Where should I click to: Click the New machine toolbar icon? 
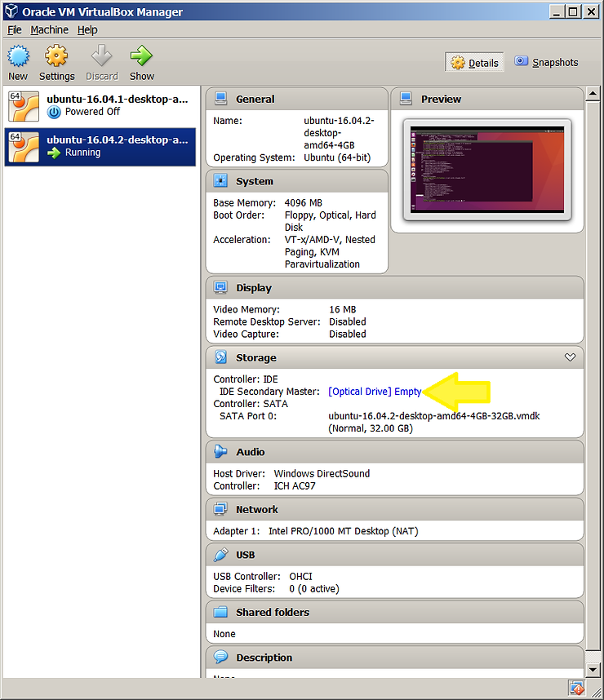pos(18,56)
